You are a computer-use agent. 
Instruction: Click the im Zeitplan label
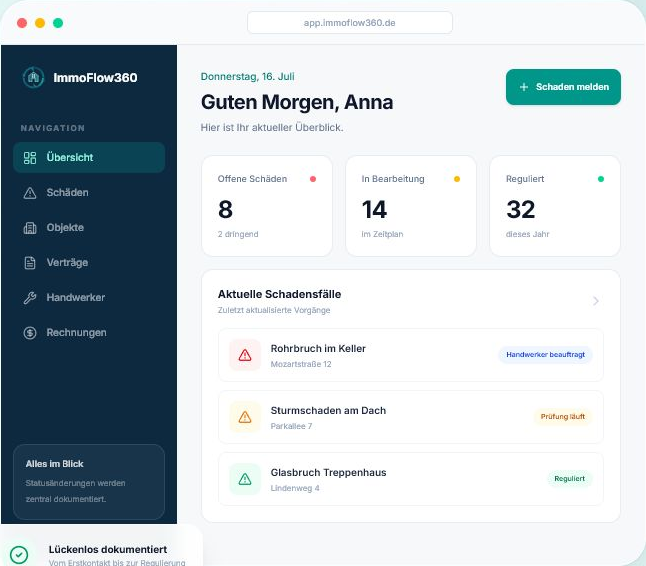click(382, 234)
